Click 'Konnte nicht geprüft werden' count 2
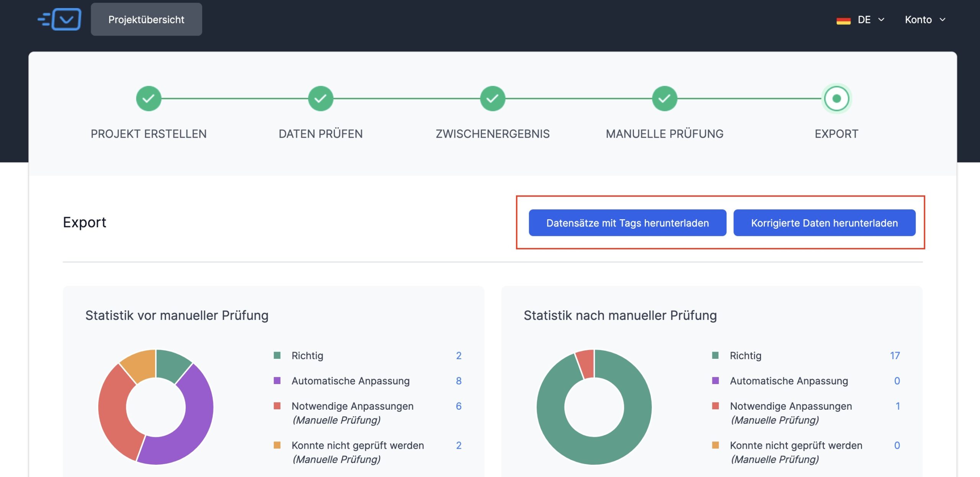 tap(459, 446)
